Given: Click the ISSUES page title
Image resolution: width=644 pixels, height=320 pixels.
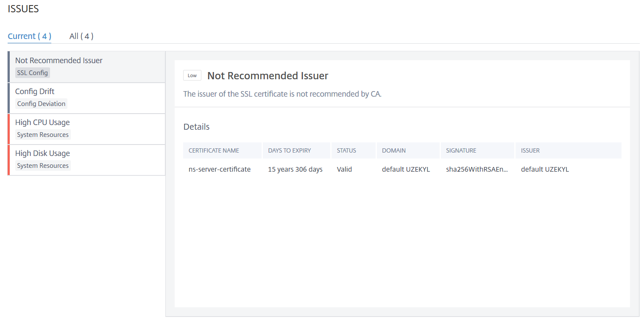Looking at the screenshot, I should click(x=23, y=9).
